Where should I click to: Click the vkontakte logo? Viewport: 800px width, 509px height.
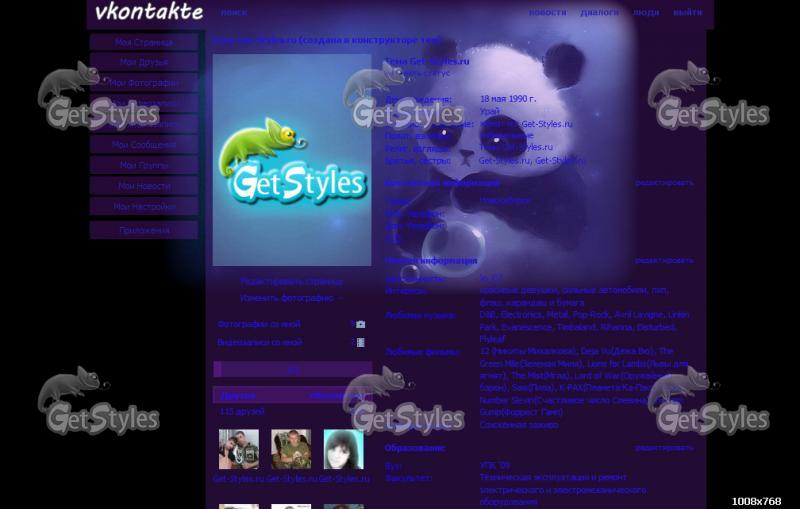[148, 12]
